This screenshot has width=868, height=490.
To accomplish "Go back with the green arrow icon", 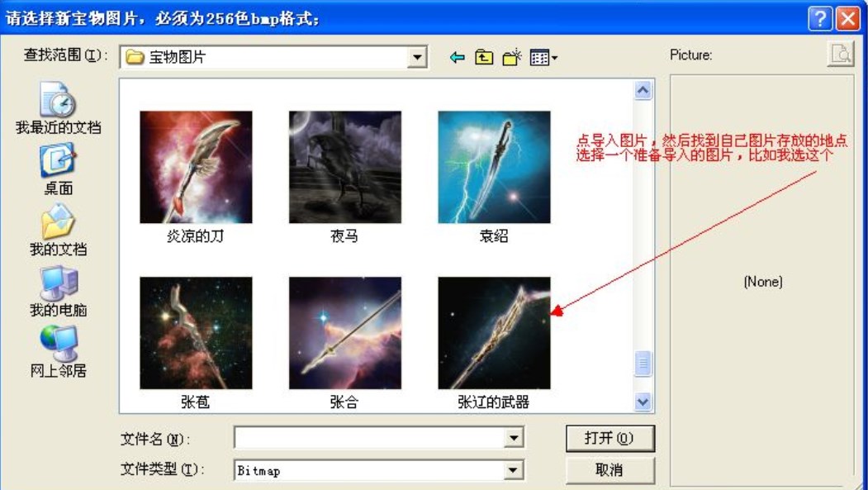I will coord(457,57).
